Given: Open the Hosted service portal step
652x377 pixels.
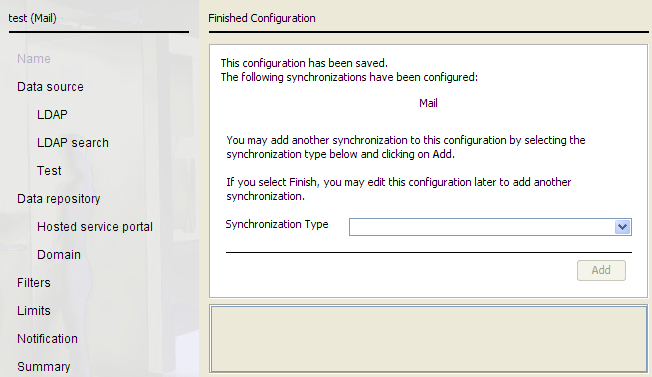Looking at the screenshot, I should point(95,227).
